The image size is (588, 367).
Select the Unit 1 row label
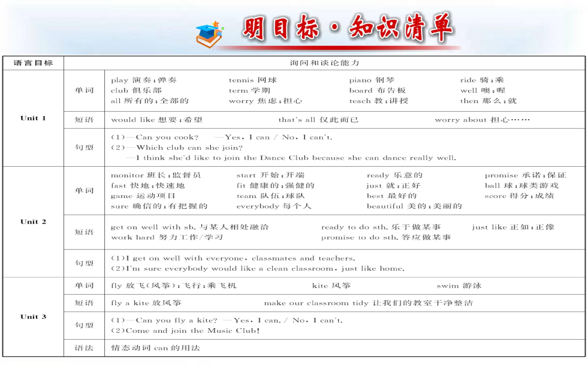coord(33,119)
